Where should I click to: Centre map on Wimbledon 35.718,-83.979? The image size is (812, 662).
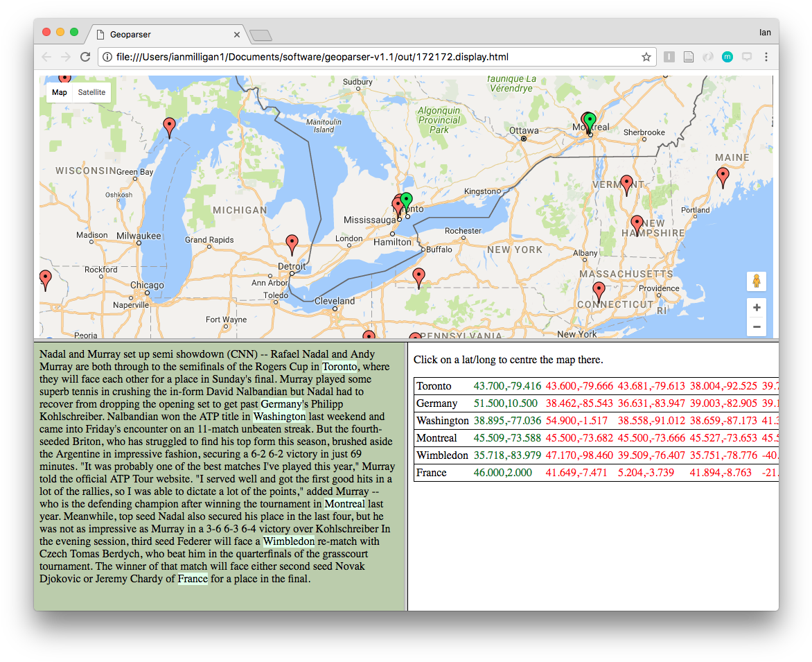coord(507,455)
